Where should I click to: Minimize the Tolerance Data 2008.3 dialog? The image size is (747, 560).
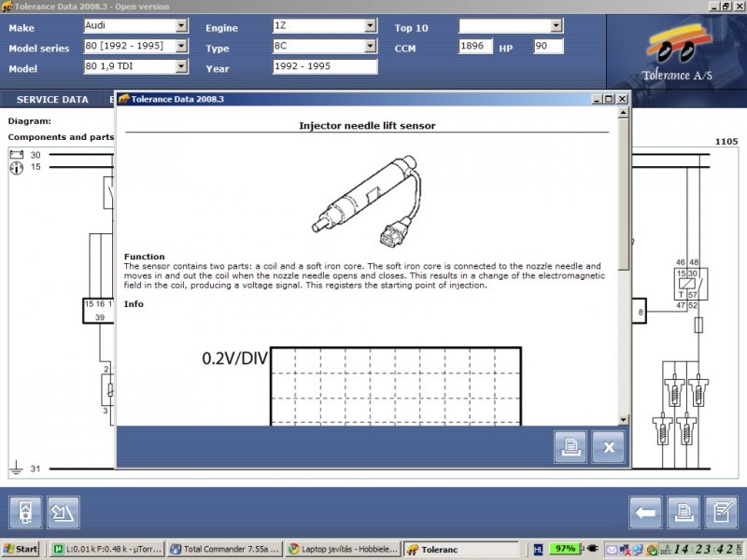tap(597, 99)
